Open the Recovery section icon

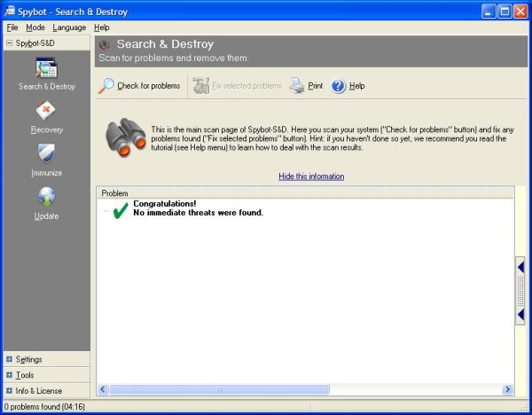pyautogui.click(x=46, y=112)
